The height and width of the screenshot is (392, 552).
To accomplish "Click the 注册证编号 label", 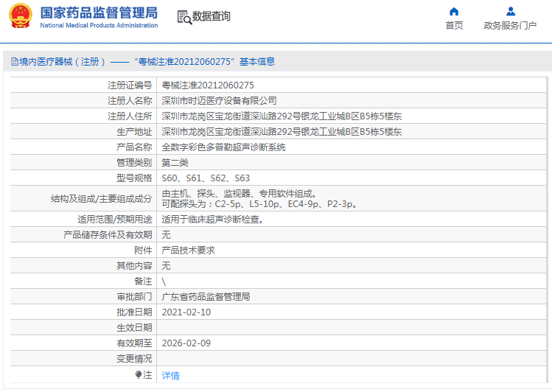I will click(x=130, y=85).
